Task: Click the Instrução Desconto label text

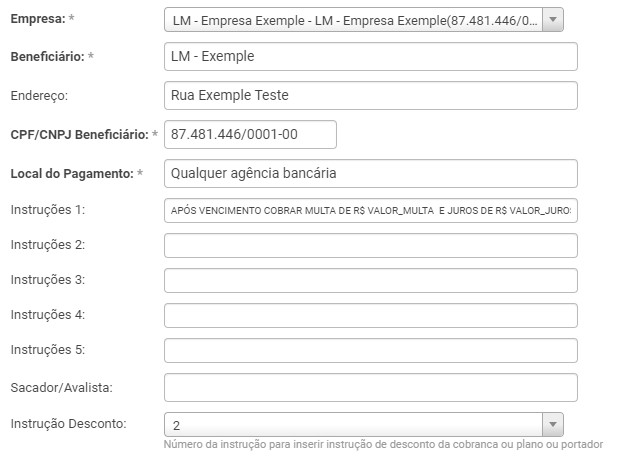Action: click(x=68, y=423)
